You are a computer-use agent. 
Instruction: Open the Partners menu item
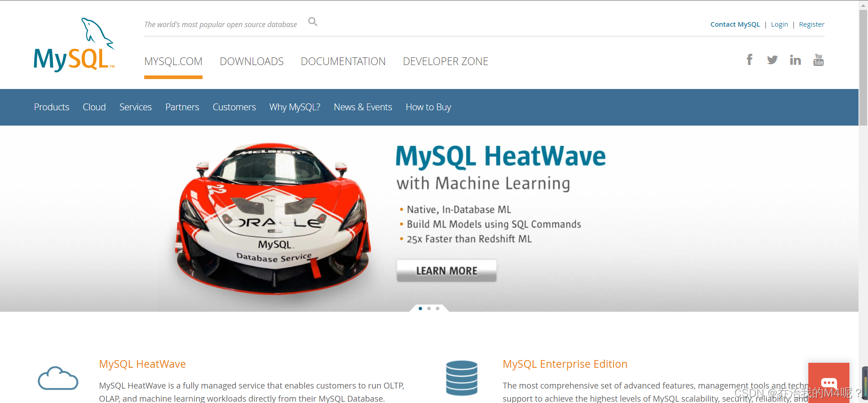(x=182, y=107)
